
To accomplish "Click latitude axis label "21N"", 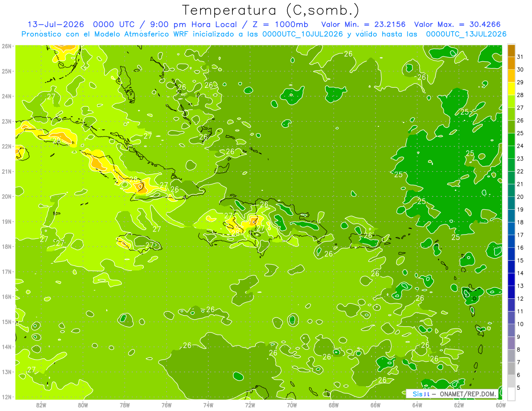I will pyautogui.click(x=6, y=171).
